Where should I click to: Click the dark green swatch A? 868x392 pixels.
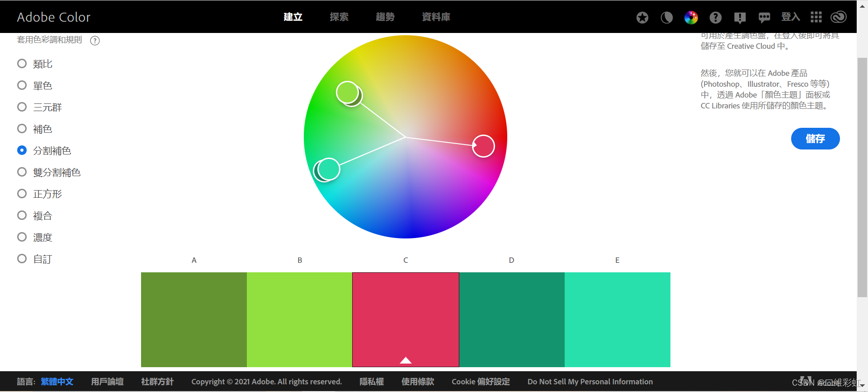click(x=194, y=320)
